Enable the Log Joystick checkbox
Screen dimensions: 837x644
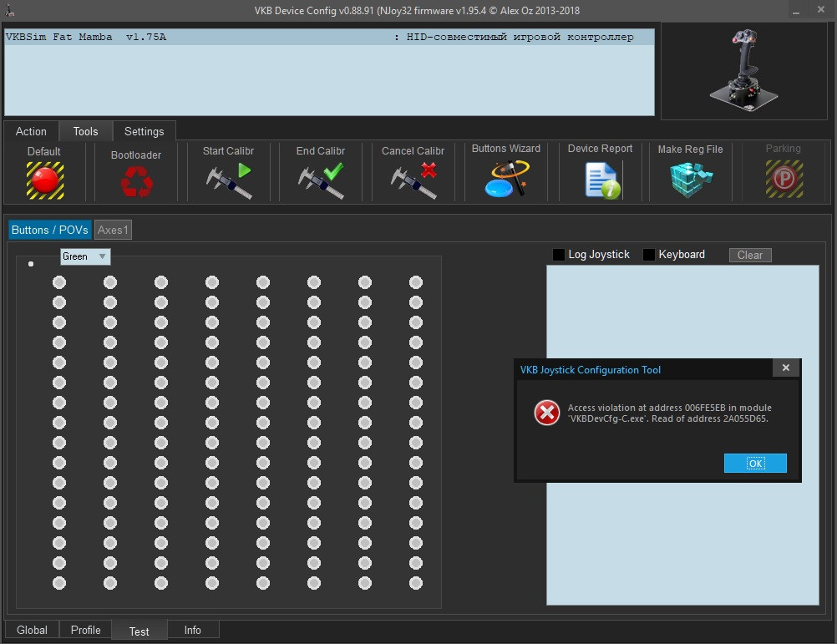tap(559, 255)
